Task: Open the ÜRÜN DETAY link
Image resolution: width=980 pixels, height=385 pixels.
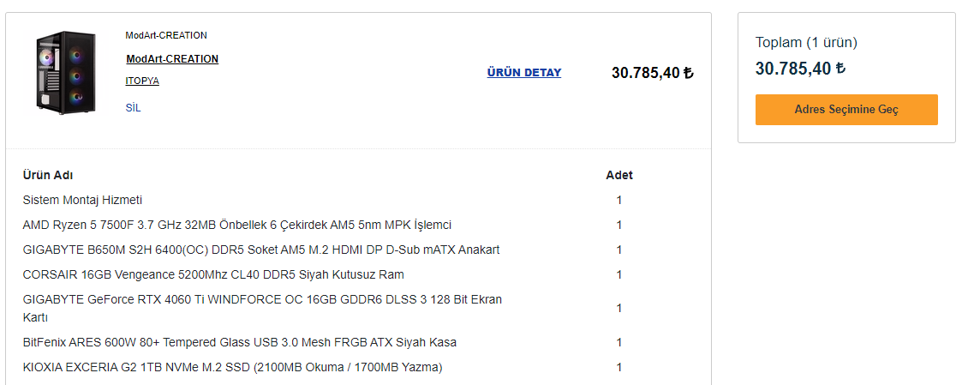Action: click(x=524, y=73)
